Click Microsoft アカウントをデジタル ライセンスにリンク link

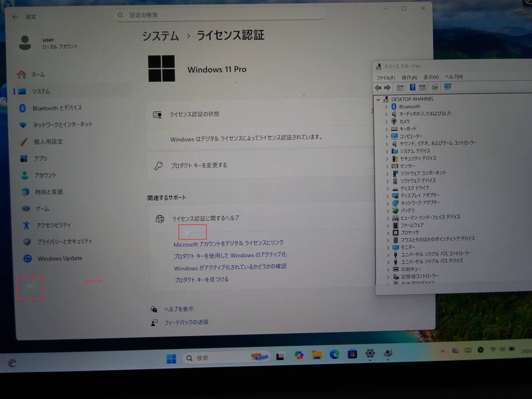[228, 243]
